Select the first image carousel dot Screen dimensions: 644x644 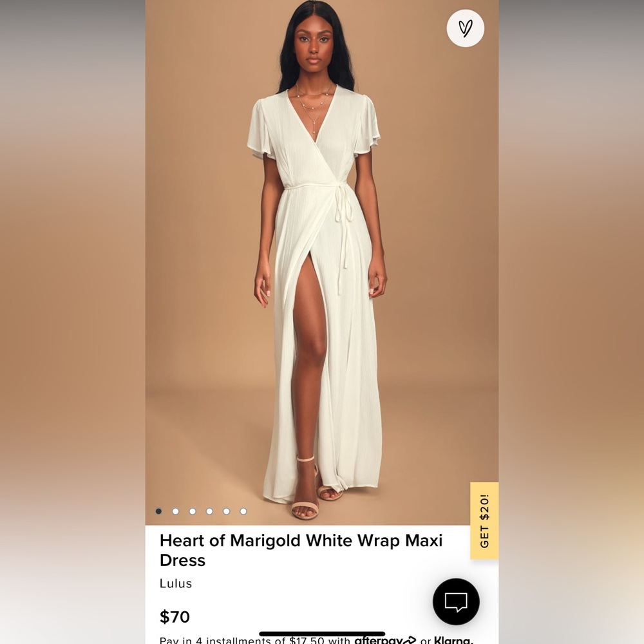click(x=158, y=511)
